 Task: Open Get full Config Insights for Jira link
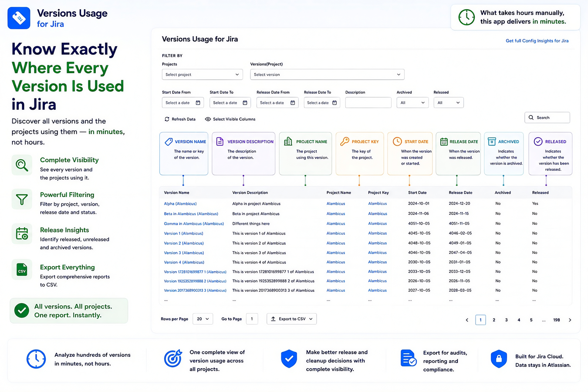(x=537, y=41)
